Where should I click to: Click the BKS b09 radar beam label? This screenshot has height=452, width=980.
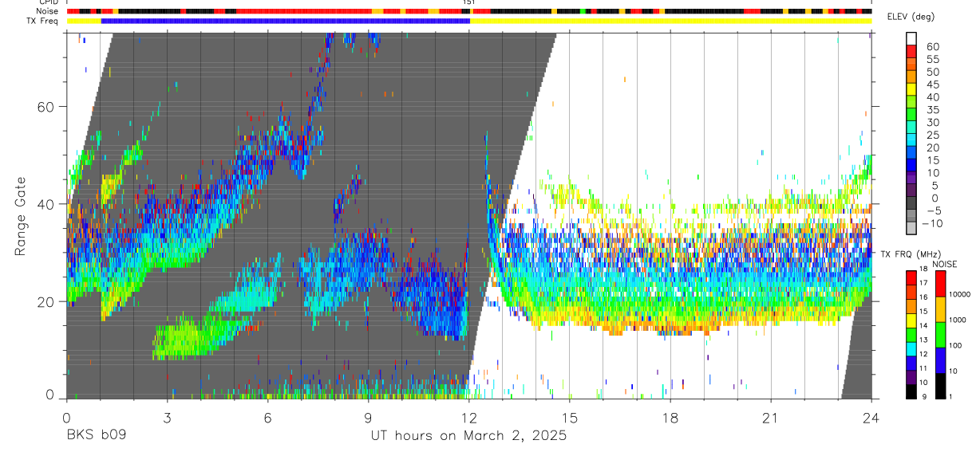click(x=96, y=435)
